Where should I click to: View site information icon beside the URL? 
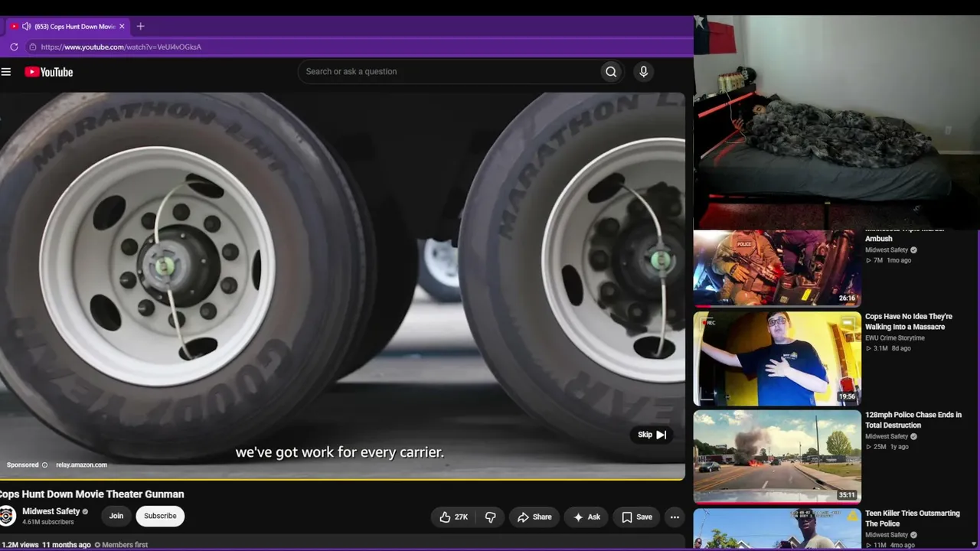32,47
